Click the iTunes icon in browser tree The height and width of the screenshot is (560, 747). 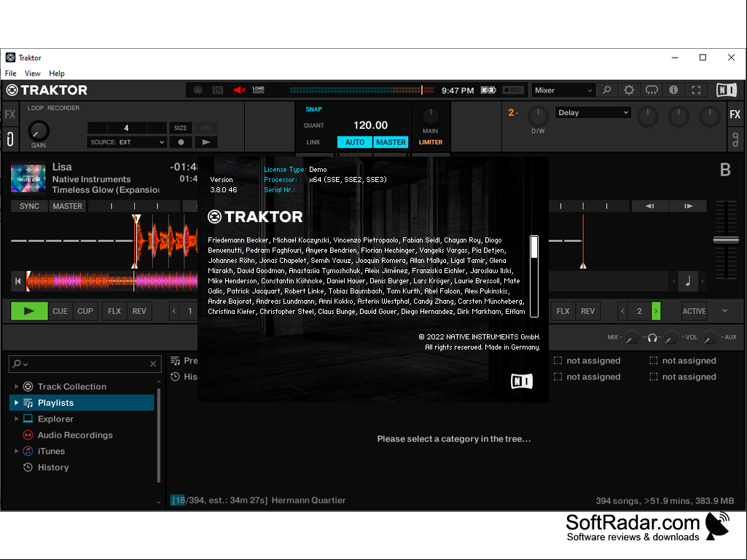click(x=28, y=451)
